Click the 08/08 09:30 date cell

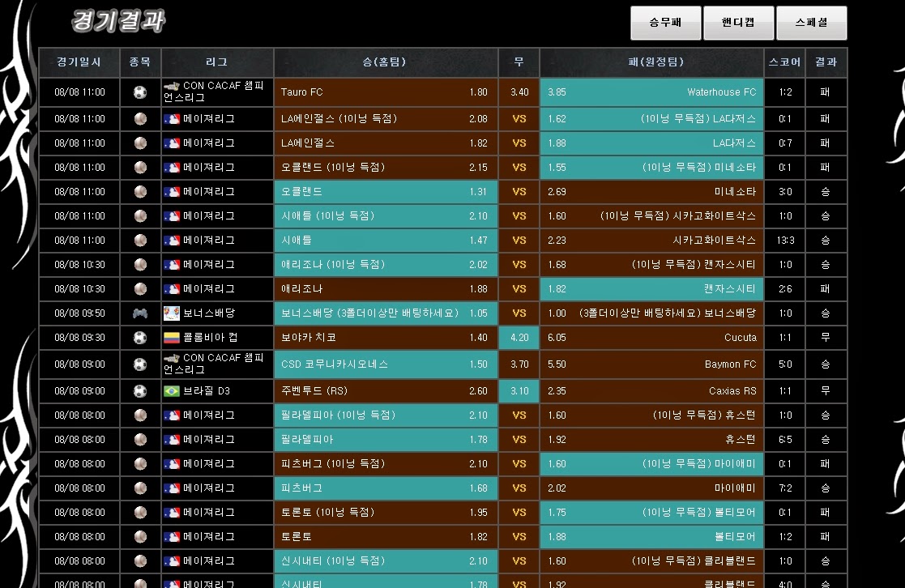click(x=79, y=338)
